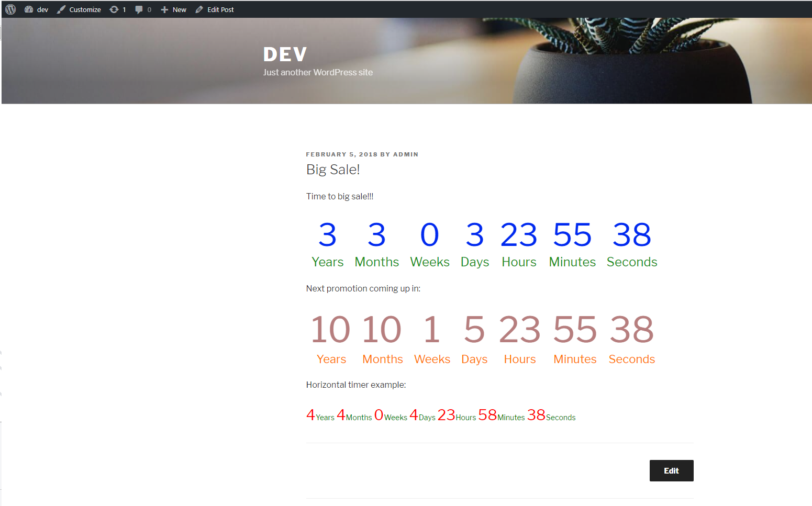Viewport: 812px width, 506px height.
Task: Click the green Days label
Action: tap(475, 262)
